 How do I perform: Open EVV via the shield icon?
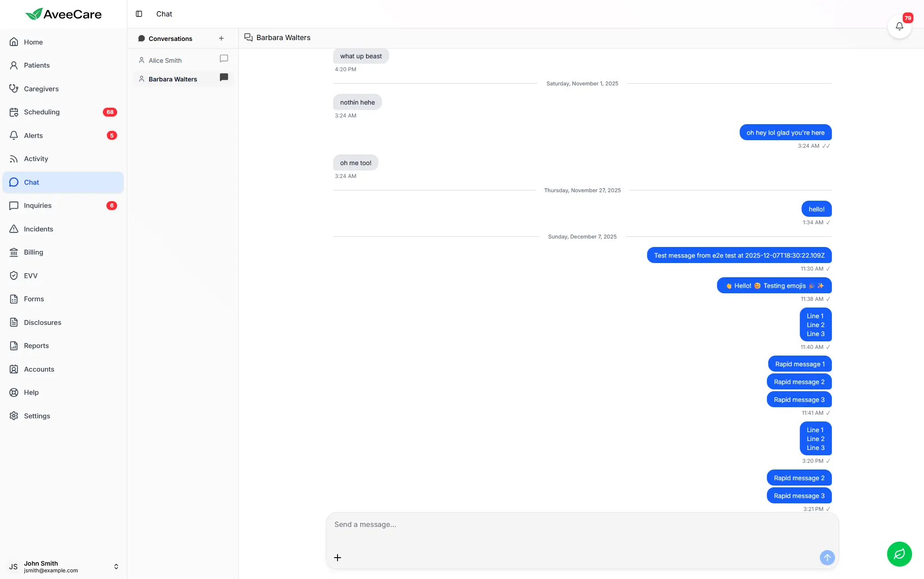tap(14, 275)
